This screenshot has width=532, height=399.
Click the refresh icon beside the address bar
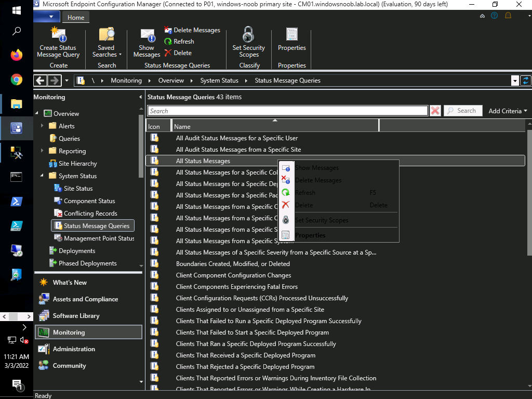coord(526,81)
